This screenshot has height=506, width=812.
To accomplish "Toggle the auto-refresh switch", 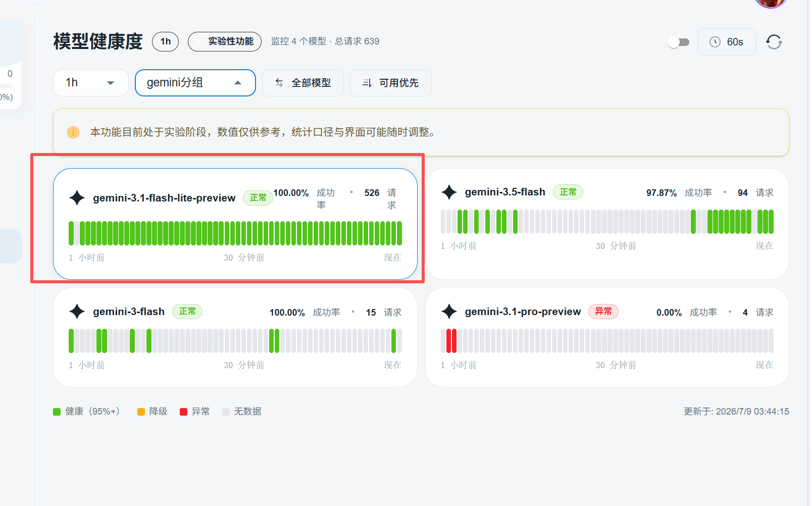I will pyautogui.click(x=678, y=42).
